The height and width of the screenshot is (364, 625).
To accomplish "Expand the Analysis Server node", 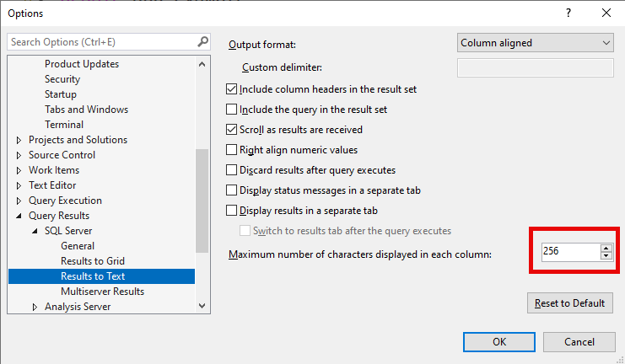I will (35, 307).
